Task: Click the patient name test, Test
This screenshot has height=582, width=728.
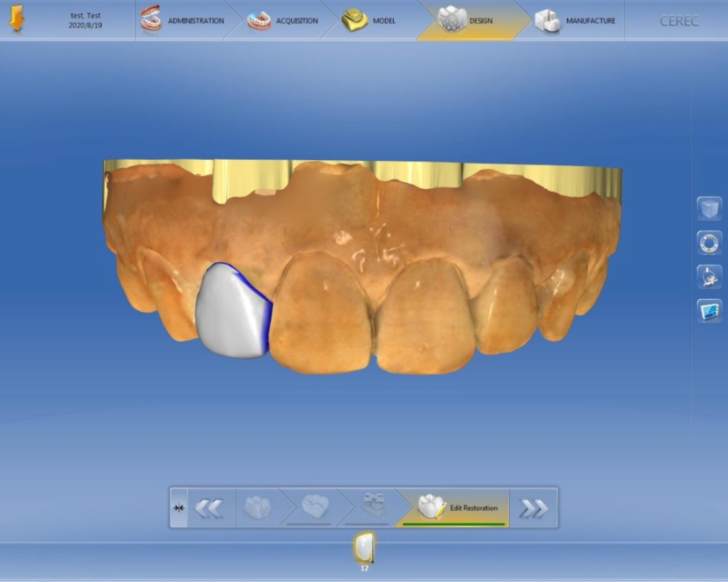Action: coord(85,15)
